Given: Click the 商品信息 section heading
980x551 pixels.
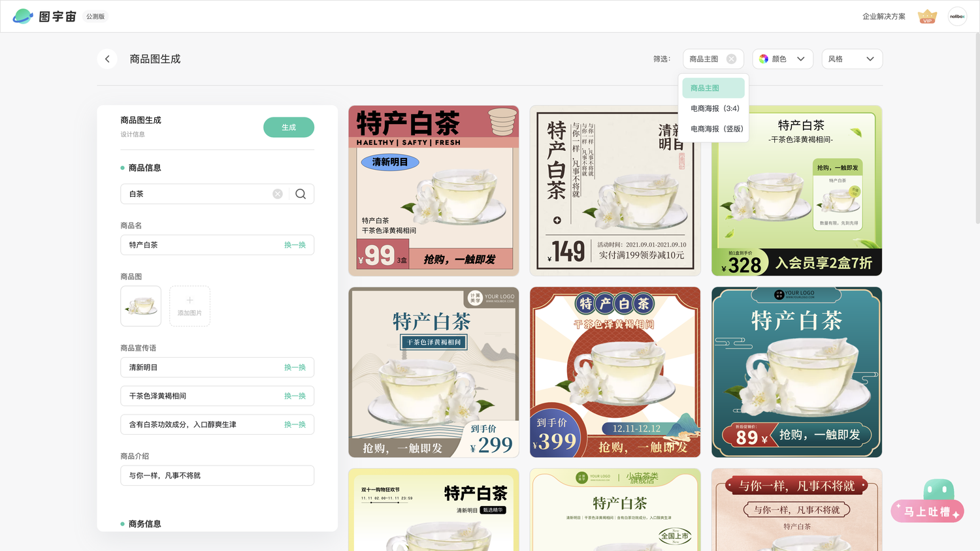Looking at the screenshot, I should (x=144, y=168).
